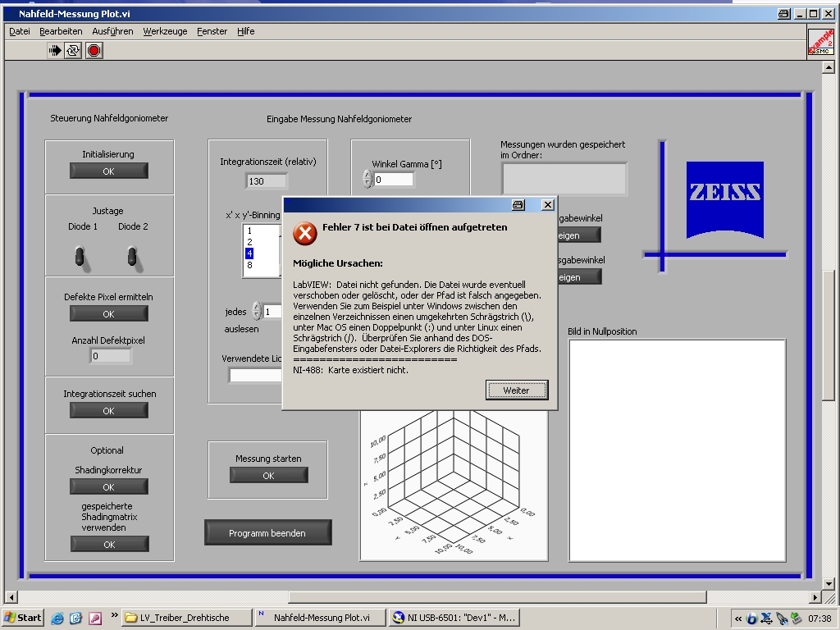Click the Run Continuously toolbar icon
The image size is (840, 630).
[73, 50]
